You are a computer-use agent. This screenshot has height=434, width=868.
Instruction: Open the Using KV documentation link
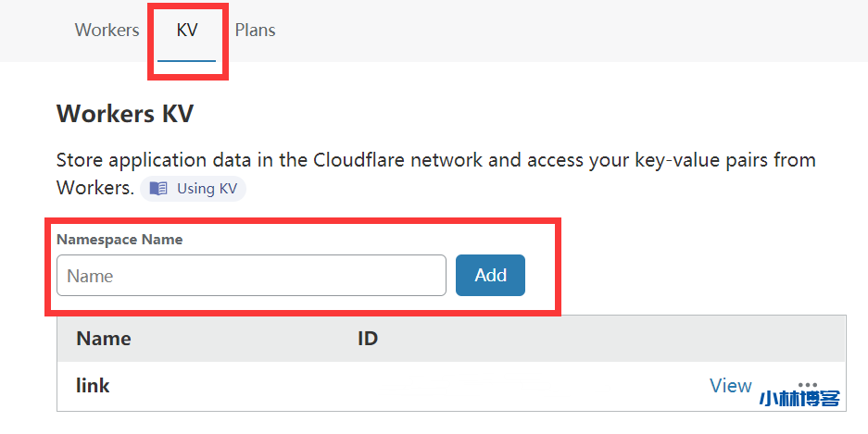click(207, 189)
